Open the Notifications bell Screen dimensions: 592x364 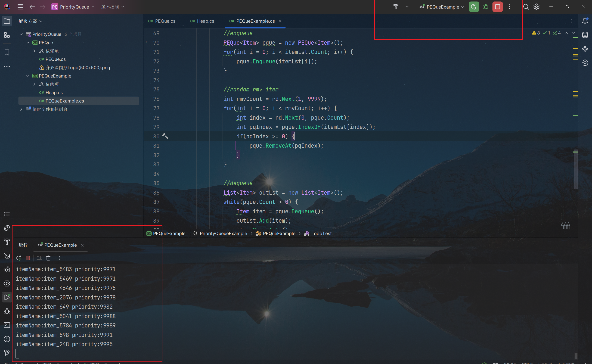585,21
